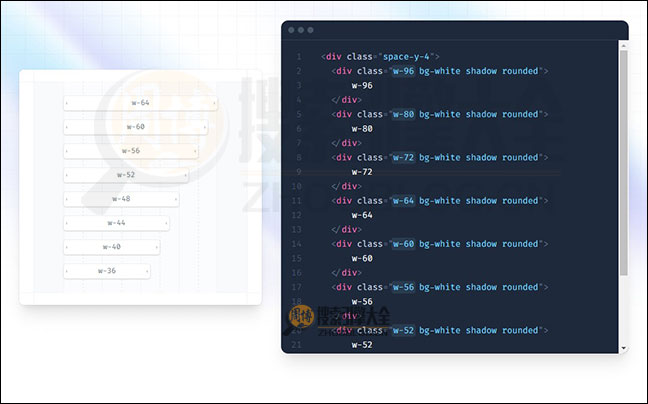Click the w-64 text on code line 12
The image size is (648, 404).
pos(362,215)
